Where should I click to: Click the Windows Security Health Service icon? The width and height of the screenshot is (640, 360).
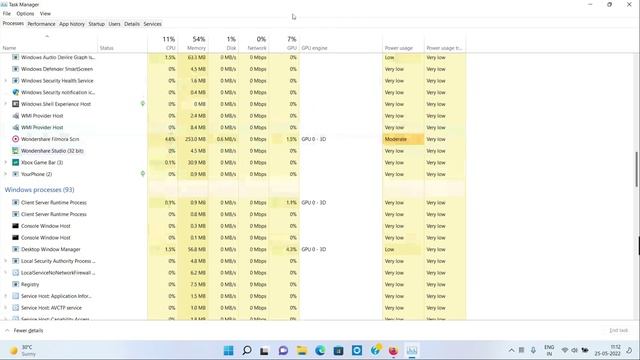[x=16, y=81]
